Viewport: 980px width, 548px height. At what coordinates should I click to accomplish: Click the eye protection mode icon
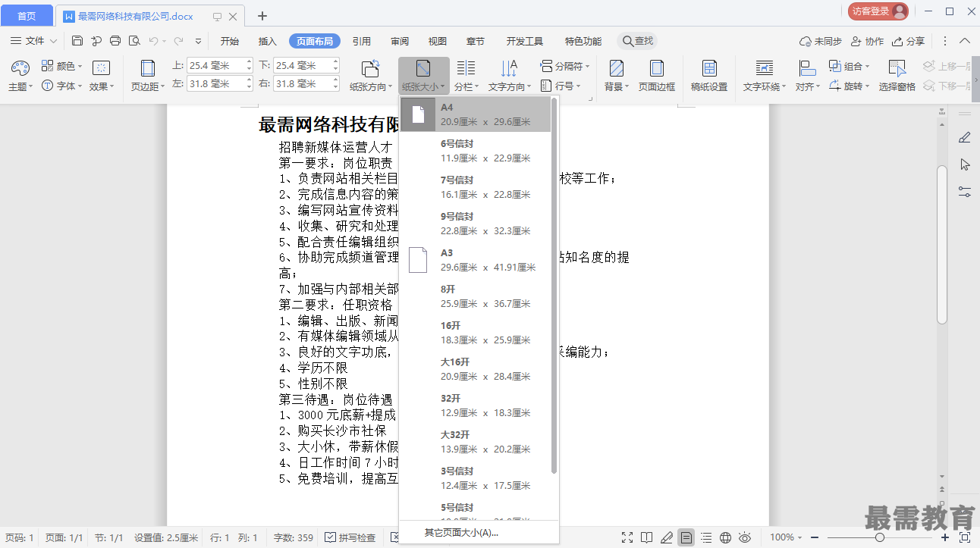745,537
